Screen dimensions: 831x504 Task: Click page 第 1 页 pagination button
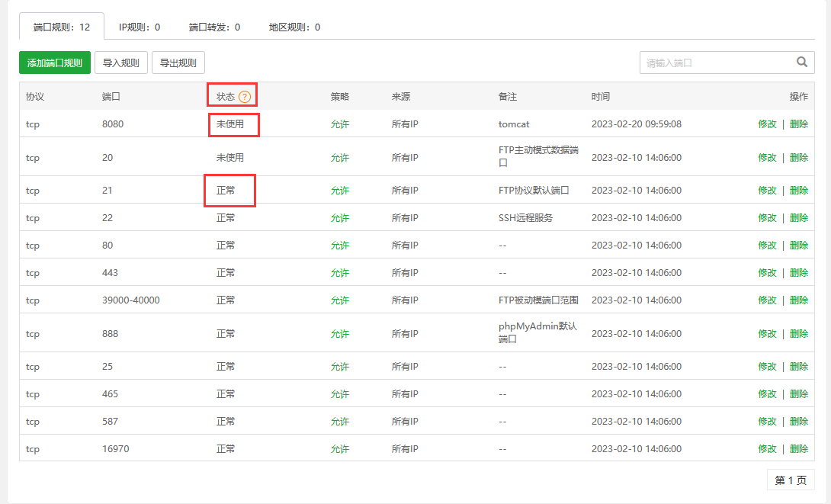coord(790,480)
